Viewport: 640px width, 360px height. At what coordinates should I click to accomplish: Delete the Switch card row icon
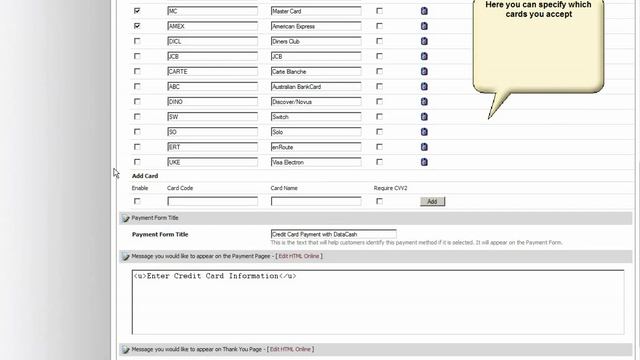424,117
